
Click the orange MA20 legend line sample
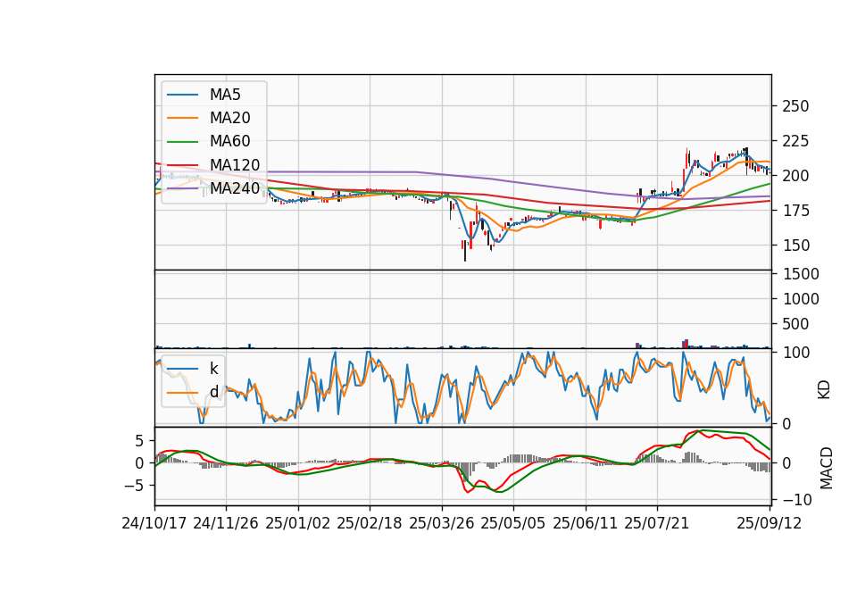tap(182, 119)
